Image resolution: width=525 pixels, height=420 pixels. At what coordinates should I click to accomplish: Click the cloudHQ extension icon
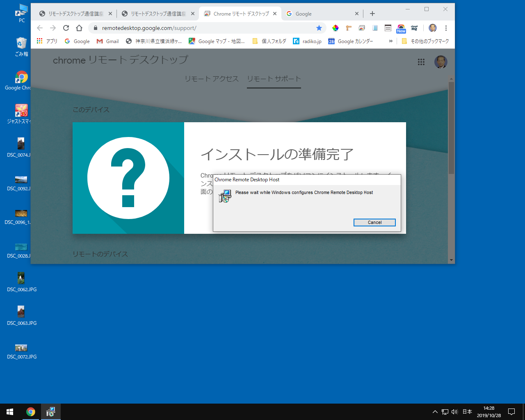(x=414, y=28)
